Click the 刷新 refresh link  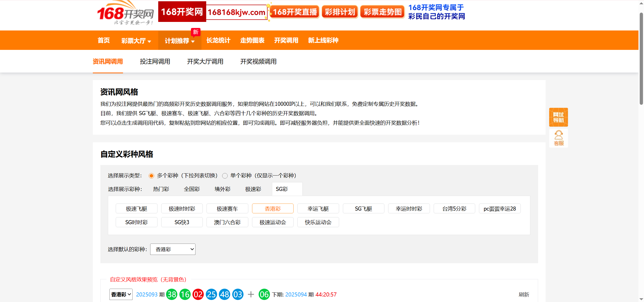click(x=524, y=294)
